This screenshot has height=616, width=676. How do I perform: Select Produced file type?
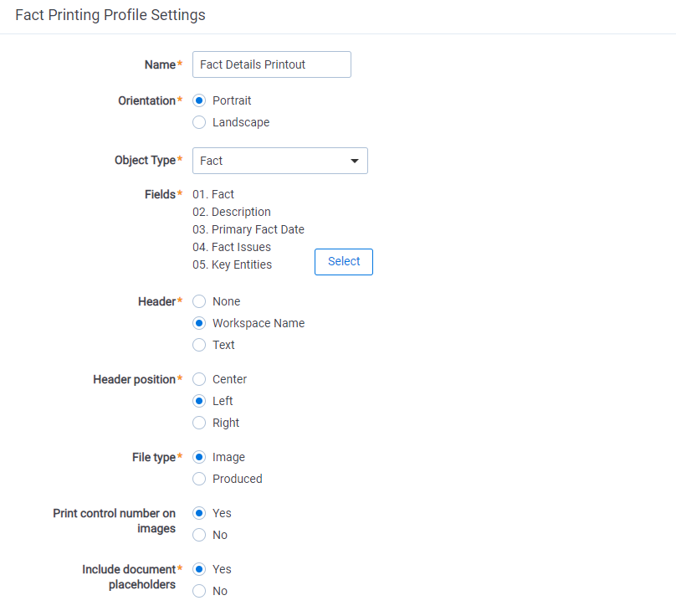[199, 479]
